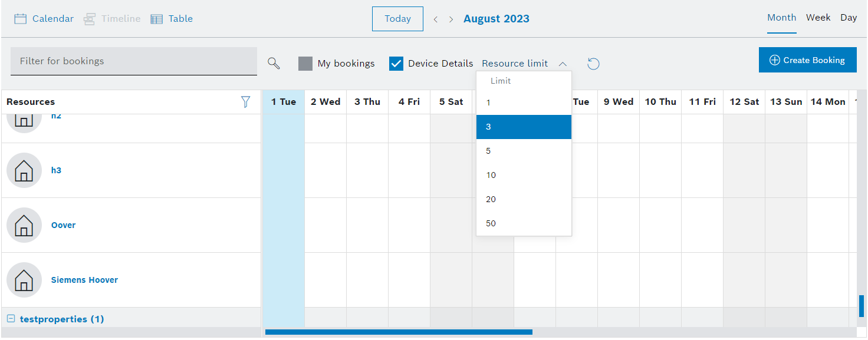Screen dimensions: 868x340
Task: Open the Resources filter funnel icon
Action: pos(246,102)
